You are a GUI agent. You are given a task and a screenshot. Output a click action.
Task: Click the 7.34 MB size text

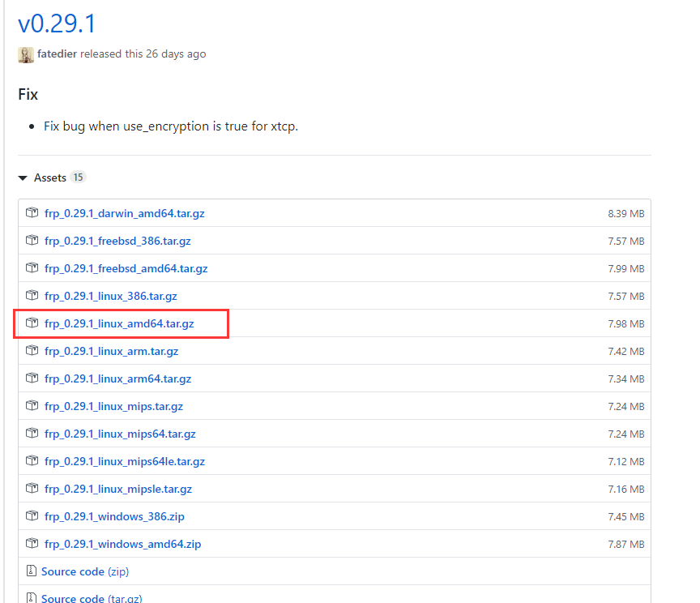pos(626,379)
